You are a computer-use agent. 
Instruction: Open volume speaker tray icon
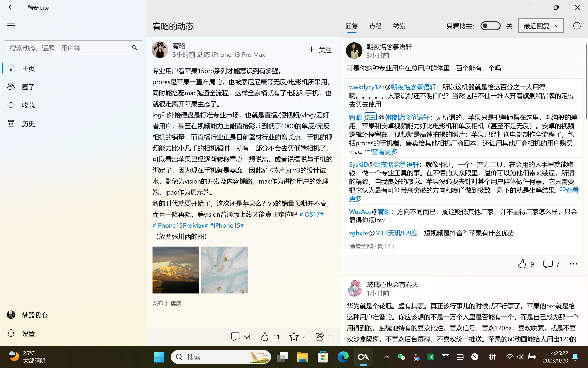[x=520, y=357]
